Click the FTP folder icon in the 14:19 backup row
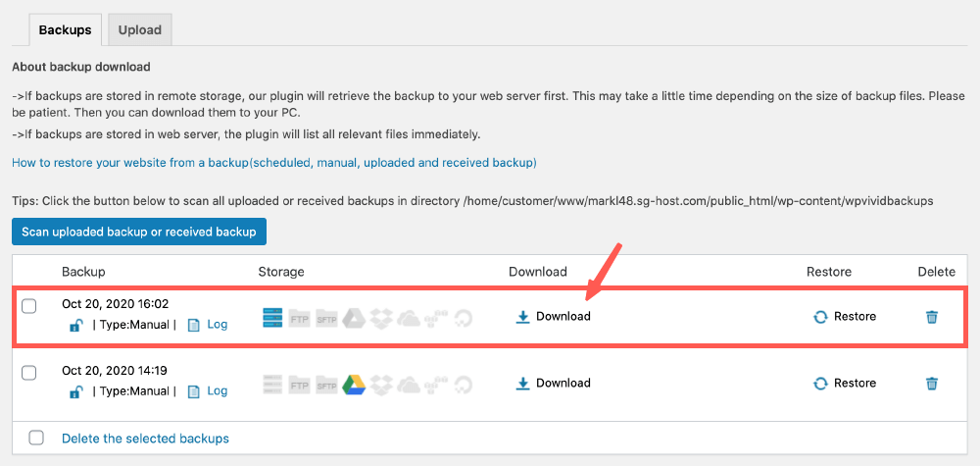 point(299,384)
